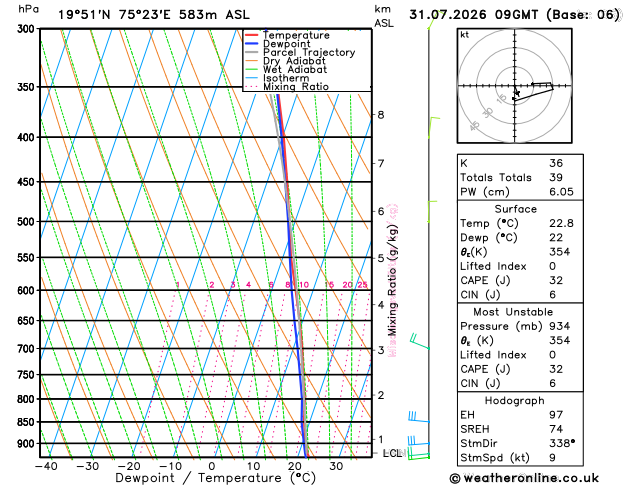Click the weatheronline.co.uk copyright text
Screen dimensions: 629x486
click(x=524, y=478)
